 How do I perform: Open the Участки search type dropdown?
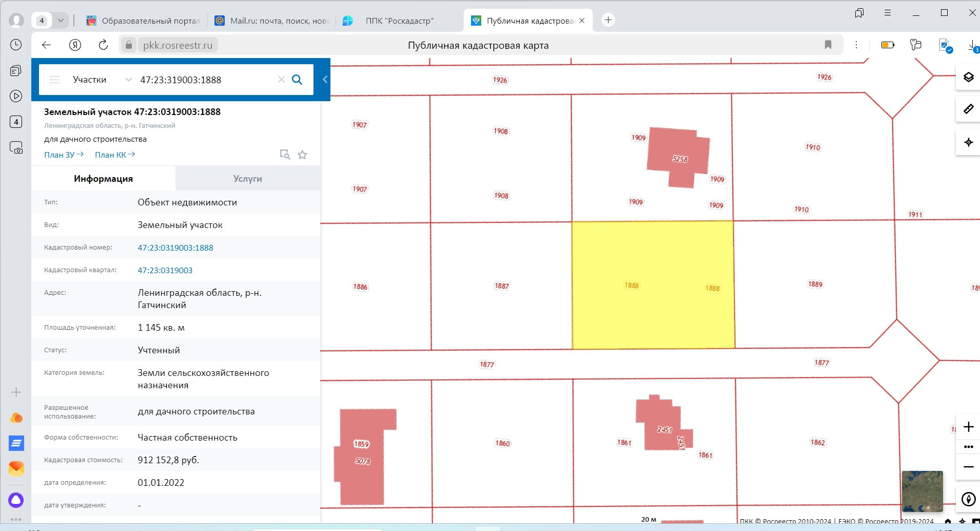pyautogui.click(x=102, y=80)
